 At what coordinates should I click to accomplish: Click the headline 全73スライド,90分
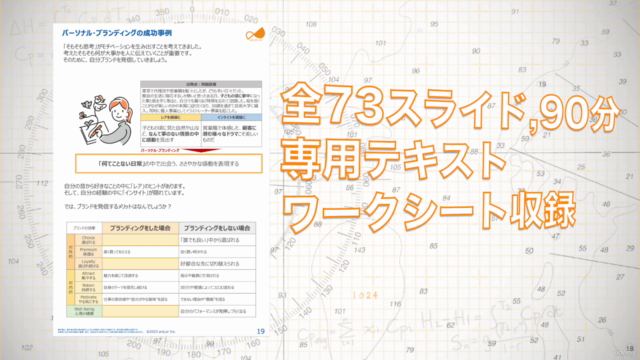pos(451,107)
